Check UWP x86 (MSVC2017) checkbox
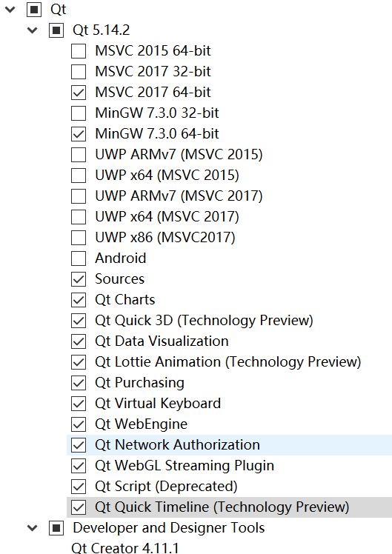Screen dimensions: 392x554 (79, 238)
